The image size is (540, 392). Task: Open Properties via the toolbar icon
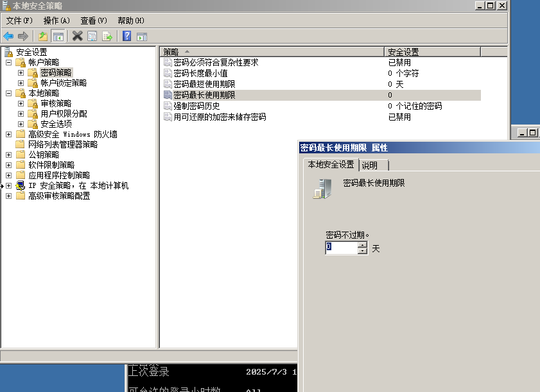pos(92,36)
